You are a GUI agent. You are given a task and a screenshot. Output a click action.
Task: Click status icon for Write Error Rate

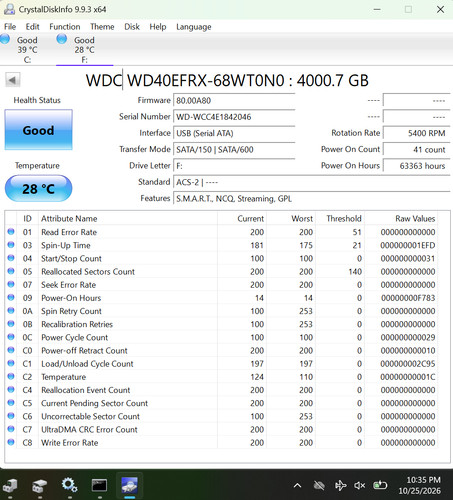(x=11, y=442)
